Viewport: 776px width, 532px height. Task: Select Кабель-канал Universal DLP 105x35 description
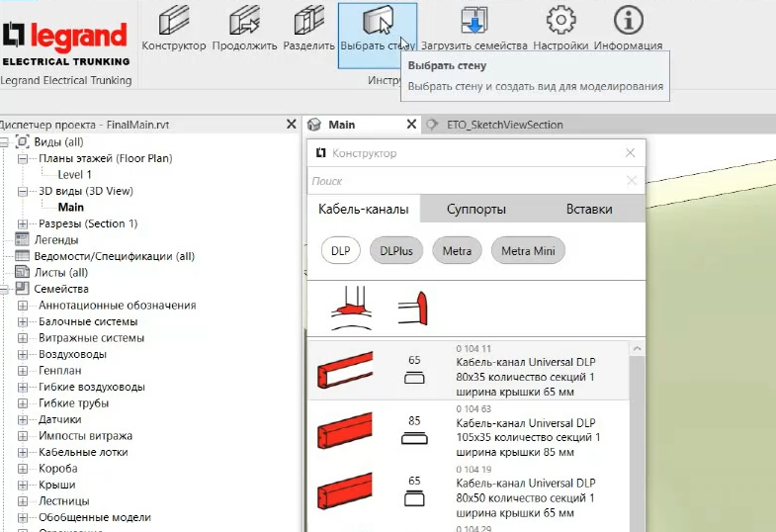528,437
